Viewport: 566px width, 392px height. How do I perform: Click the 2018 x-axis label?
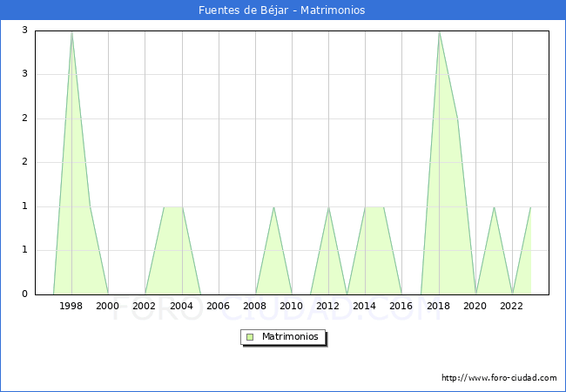coord(439,306)
